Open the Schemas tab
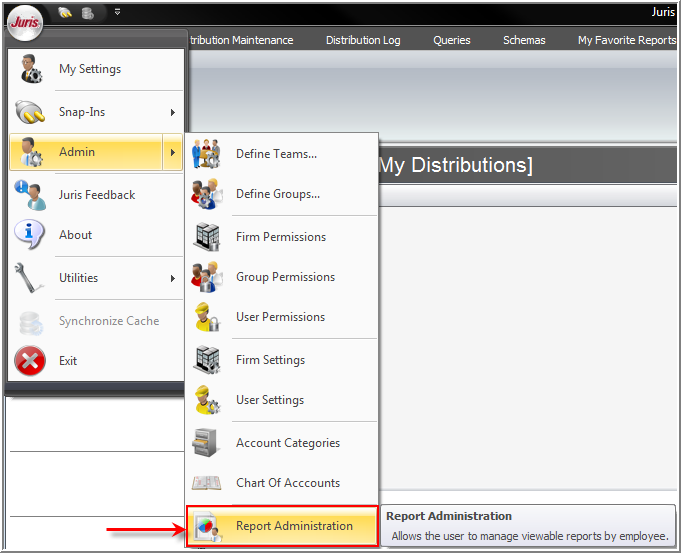Screen dimensions: 681x553 coord(524,40)
